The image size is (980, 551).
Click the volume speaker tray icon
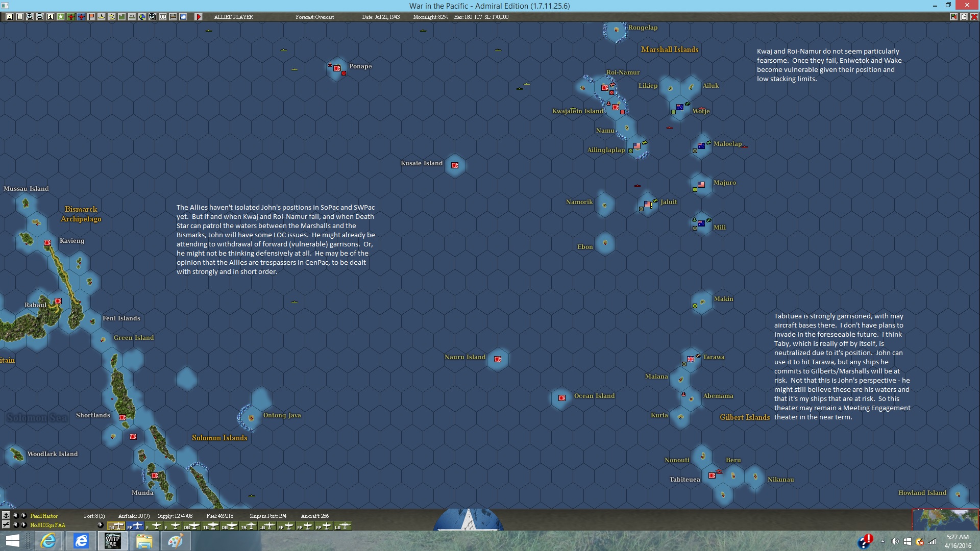click(895, 541)
